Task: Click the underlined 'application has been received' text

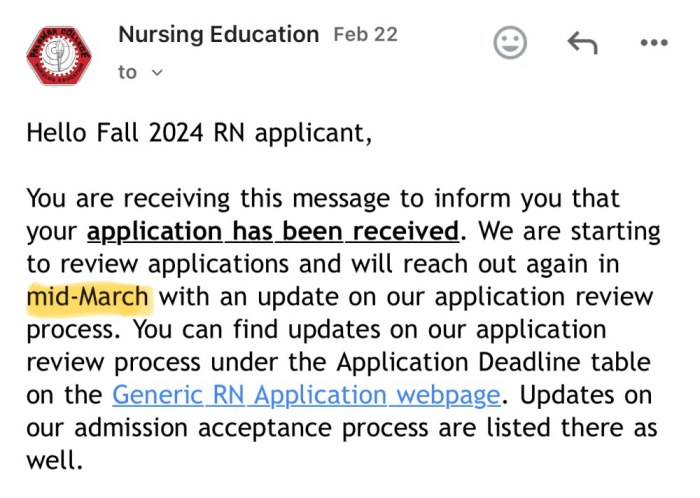Action: 273,231
